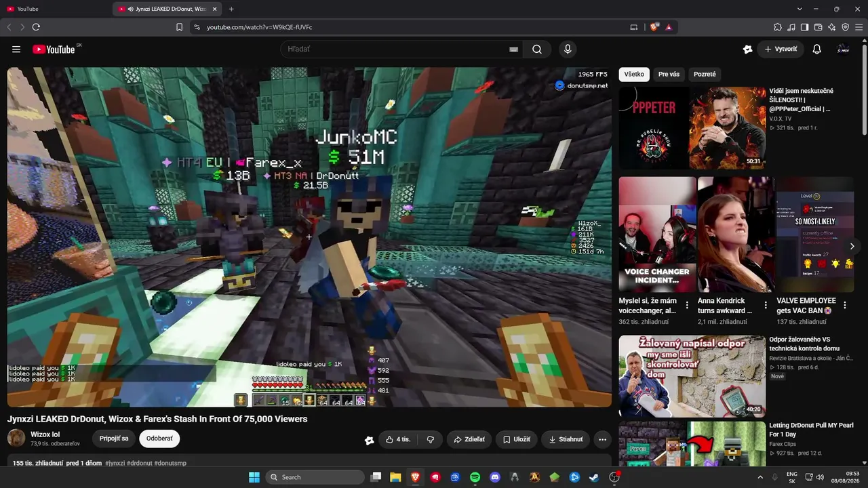868x488 pixels.
Task: Open the on-screen keyboard in search box
Action: click(x=513, y=49)
